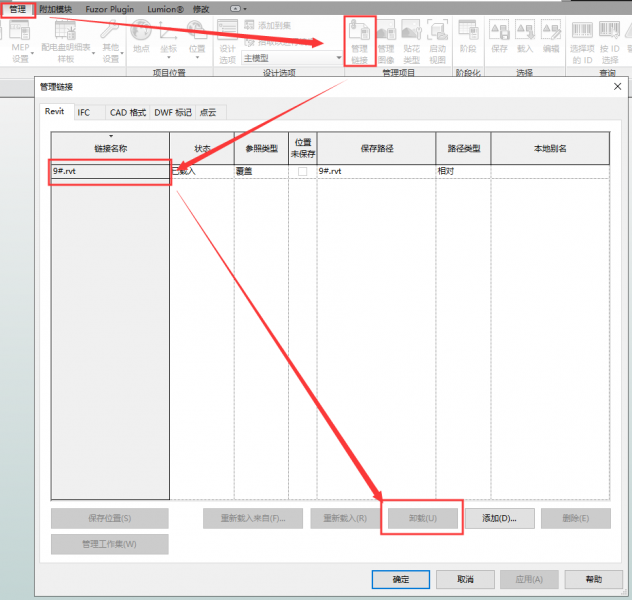The width and height of the screenshot is (632, 600).
Task: Click 重新载入来自(F)... button
Action: [253, 518]
